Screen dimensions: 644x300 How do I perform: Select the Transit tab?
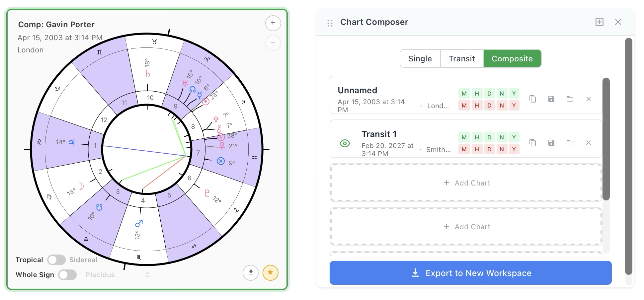(461, 58)
